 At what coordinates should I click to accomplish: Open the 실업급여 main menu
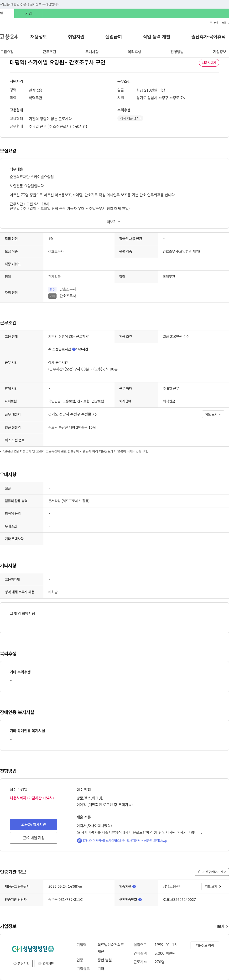tap(113, 36)
